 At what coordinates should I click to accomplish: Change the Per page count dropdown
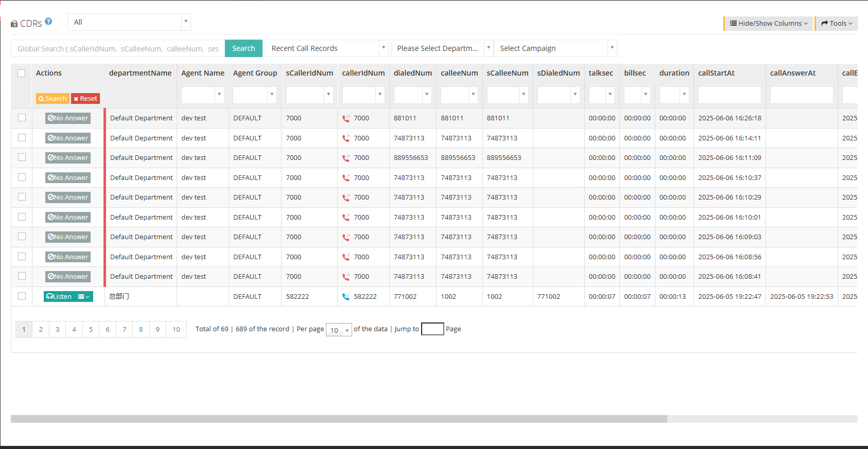click(339, 330)
